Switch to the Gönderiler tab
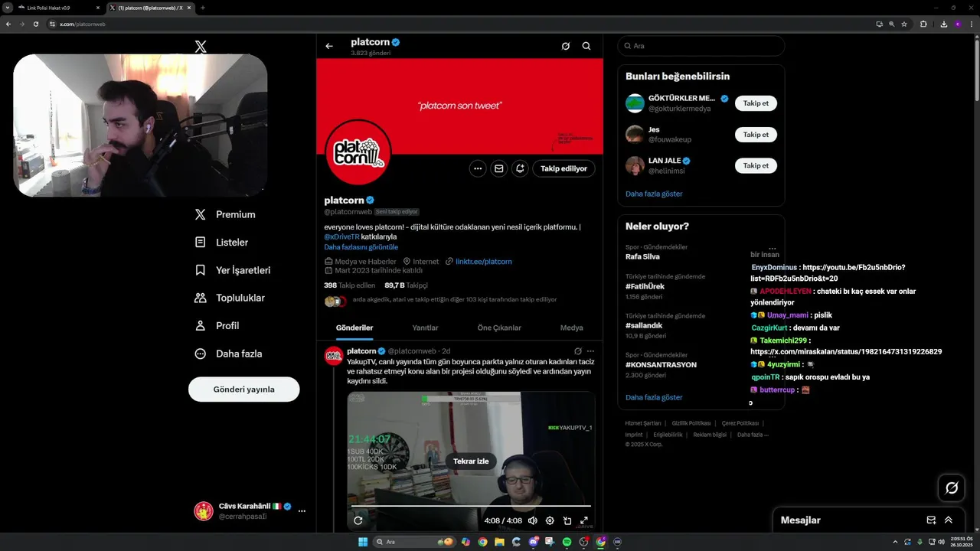 [x=354, y=328]
